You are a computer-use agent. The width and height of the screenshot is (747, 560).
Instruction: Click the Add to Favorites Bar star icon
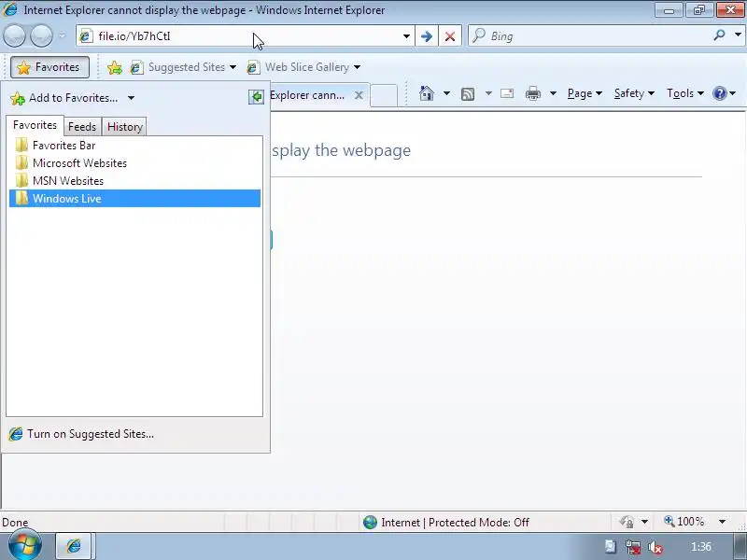click(x=114, y=67)
